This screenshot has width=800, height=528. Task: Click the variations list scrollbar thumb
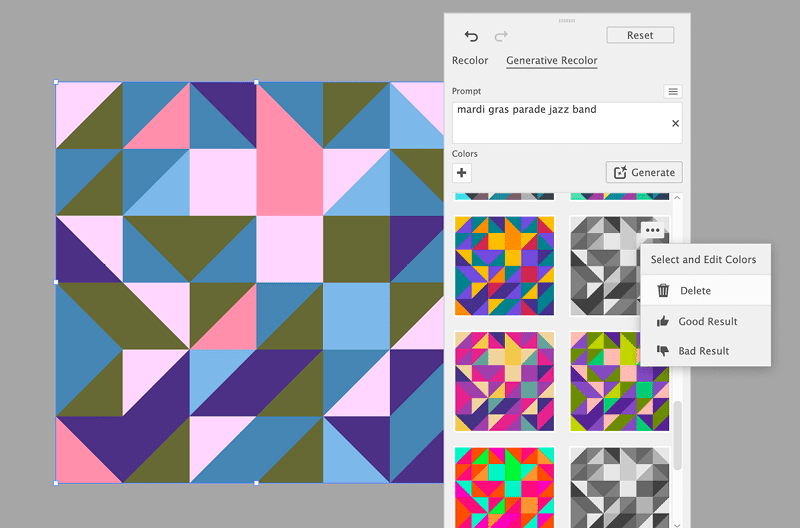point(677,435)
